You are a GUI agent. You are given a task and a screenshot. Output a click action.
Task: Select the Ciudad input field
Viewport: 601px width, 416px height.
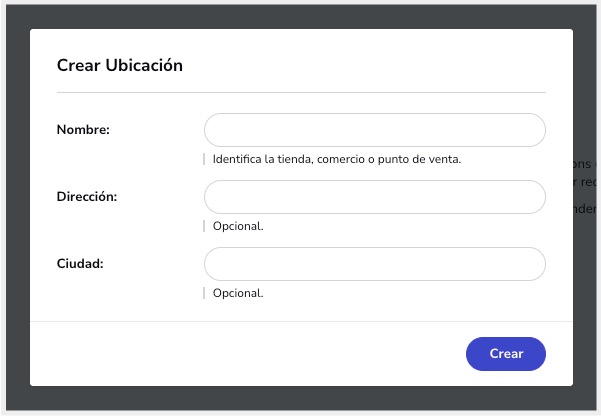click(x=374, y=264)
